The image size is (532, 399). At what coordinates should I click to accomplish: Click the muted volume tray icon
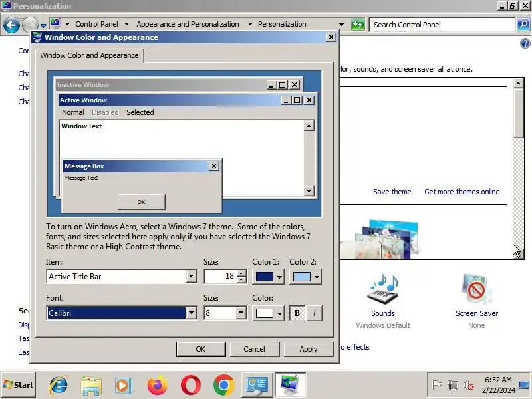[x=469, y=385]
